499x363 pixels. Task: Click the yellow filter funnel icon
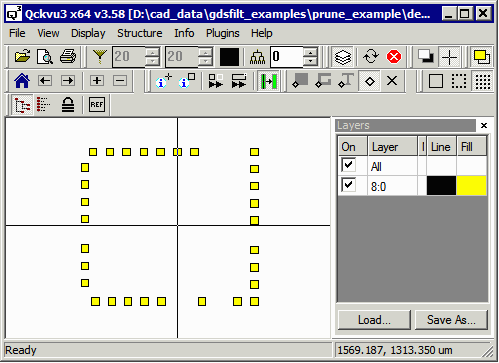click(x=99, y=57)
